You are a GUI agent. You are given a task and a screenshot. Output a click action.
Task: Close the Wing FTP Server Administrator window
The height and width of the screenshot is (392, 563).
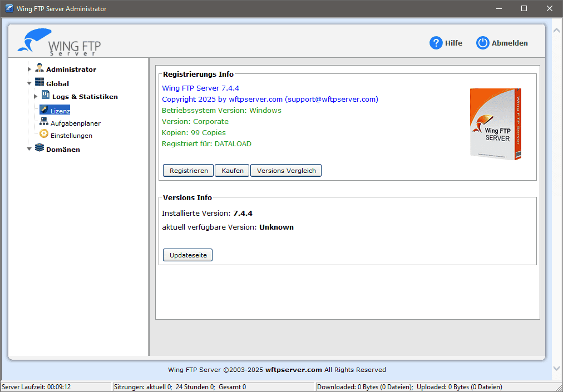(x=549, y=8)
